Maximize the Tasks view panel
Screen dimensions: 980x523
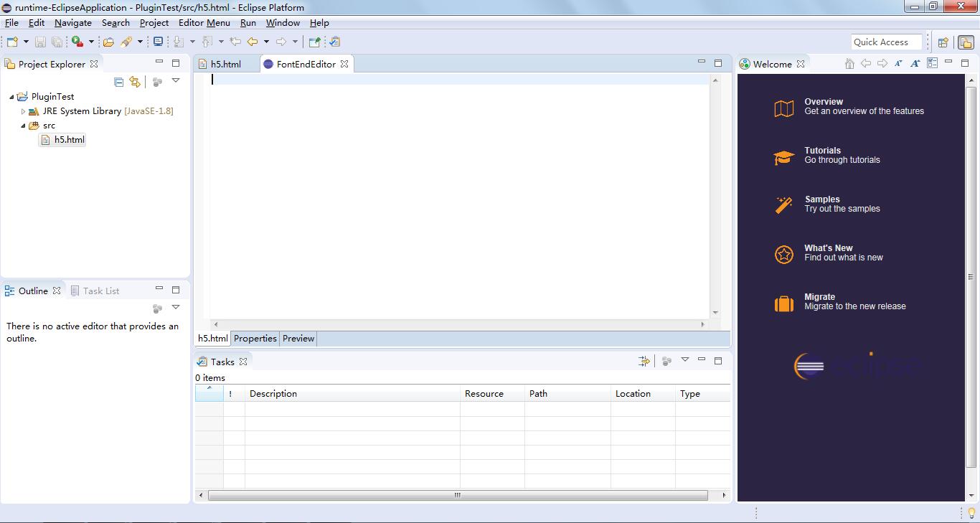click(718, 361)
